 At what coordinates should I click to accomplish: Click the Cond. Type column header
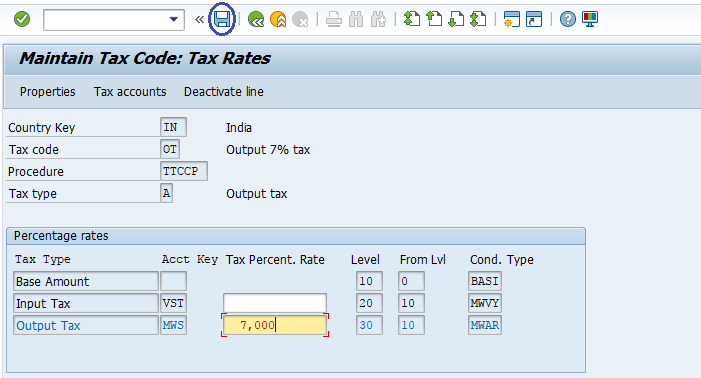pos(502,260)
